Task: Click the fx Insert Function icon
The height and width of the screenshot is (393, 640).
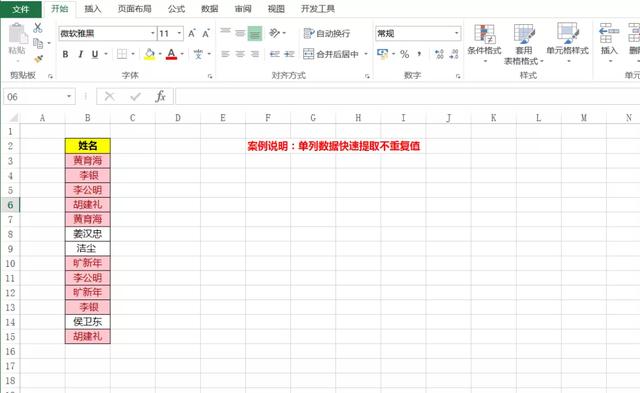Action: pyautogui.click(x=160, y=97)
